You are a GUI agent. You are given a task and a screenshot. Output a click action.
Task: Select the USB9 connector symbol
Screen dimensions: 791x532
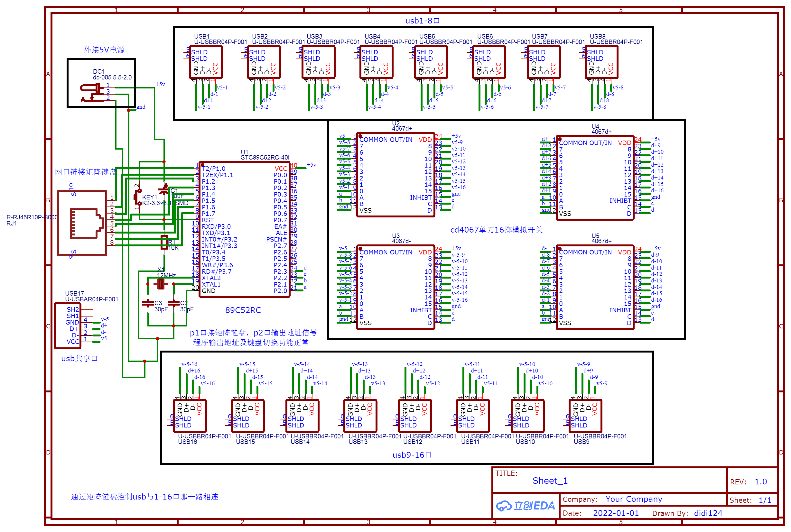[586, 416]
